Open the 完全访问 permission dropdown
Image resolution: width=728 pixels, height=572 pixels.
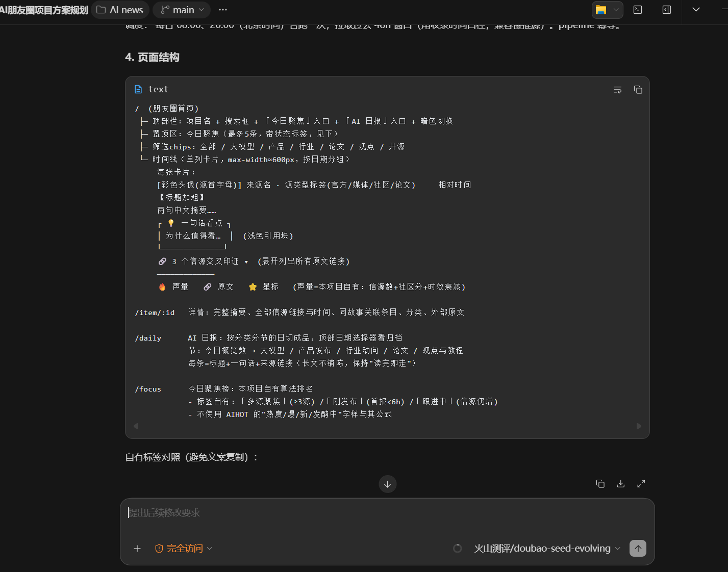pyautogui.click(x=184, y=549)
